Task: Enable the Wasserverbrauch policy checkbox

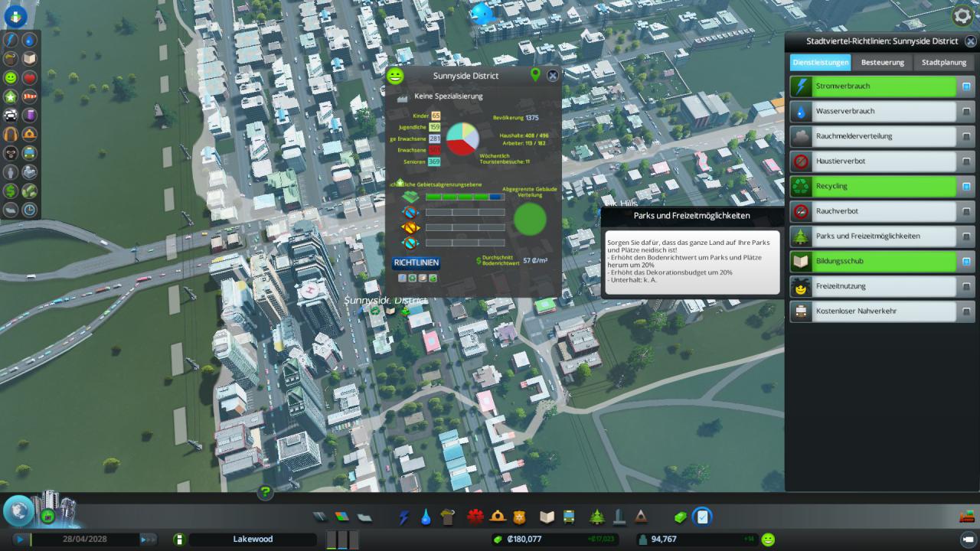Action: click(x=966, y=112)
